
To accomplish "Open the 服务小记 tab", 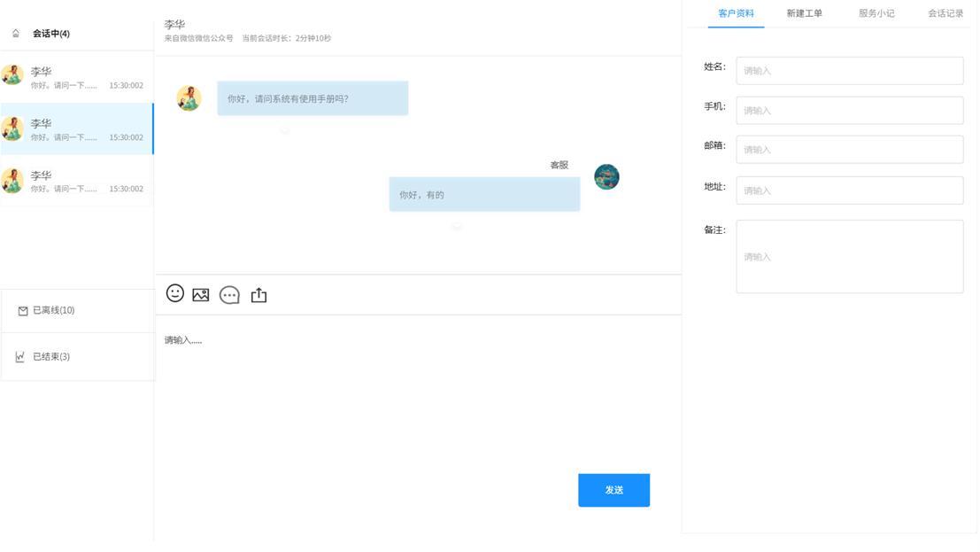I will click(876, 13).
